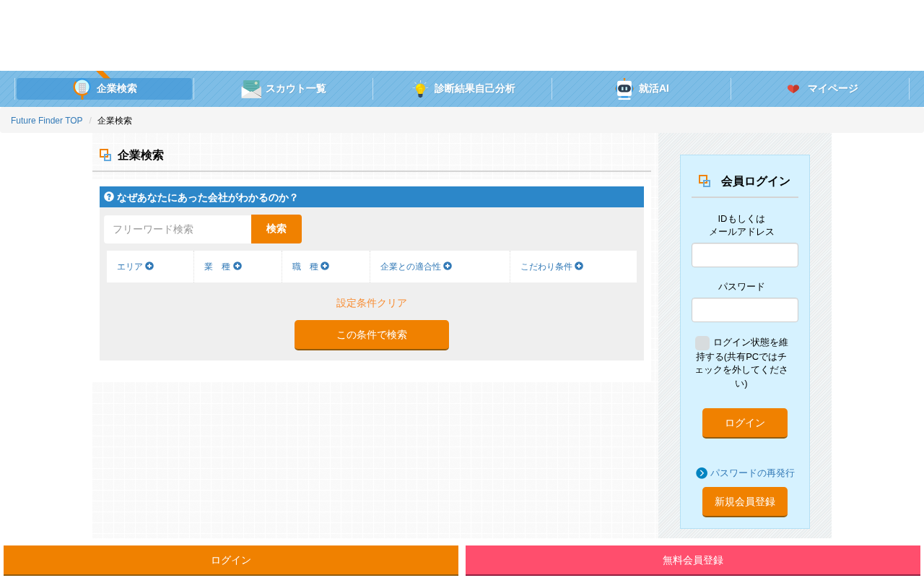Click the plus icon next to エリア
Image resolution: width=924 pixels, height=578 pixels.
coord(149,266)
